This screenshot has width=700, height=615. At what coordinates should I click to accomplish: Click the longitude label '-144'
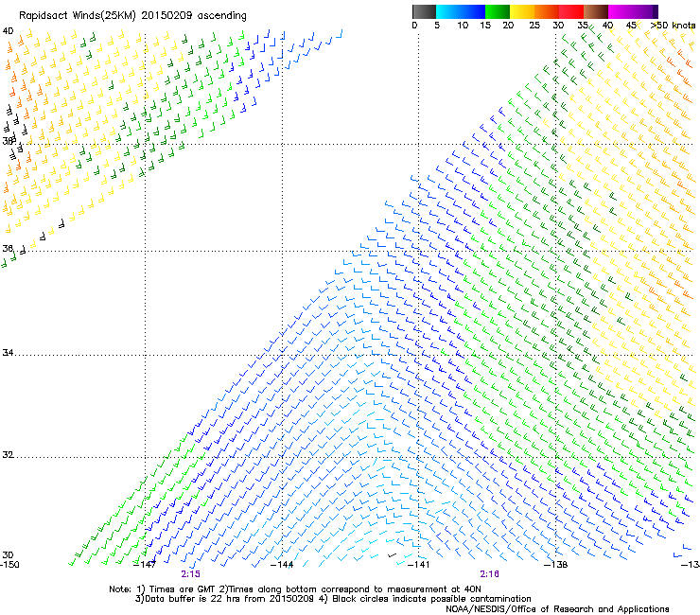click(x=282, y=565)
